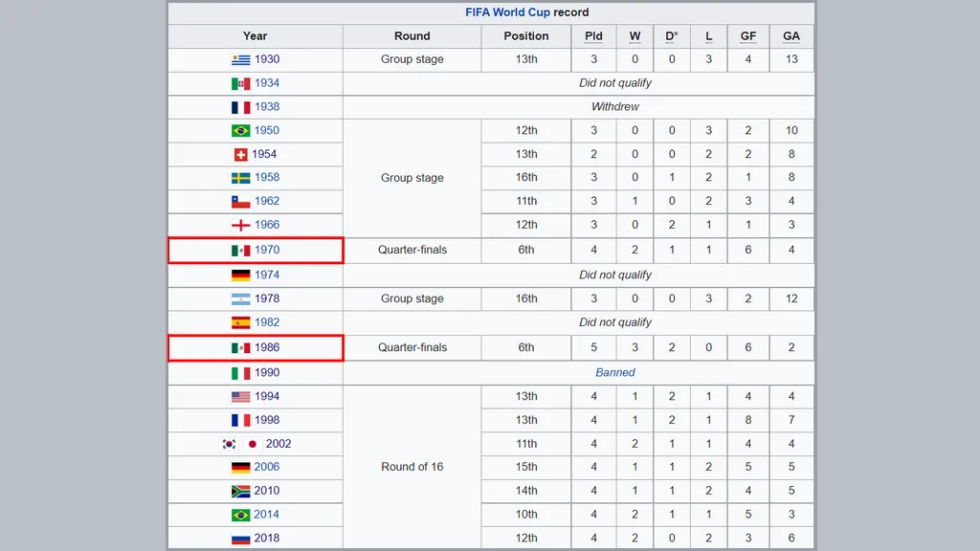Click the South Africa flag beside 2010
Viewport: 980px width, 551px height.
(240, 491)
